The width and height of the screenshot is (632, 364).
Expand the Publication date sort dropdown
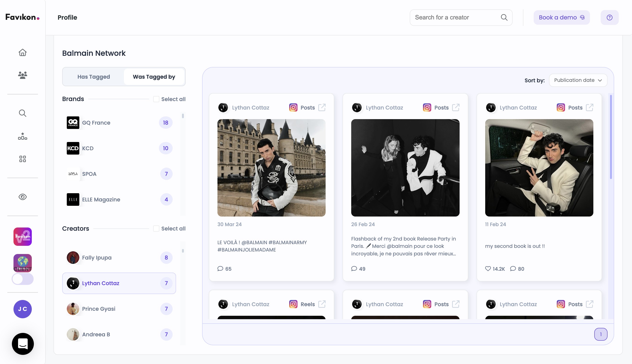point(578,80)
